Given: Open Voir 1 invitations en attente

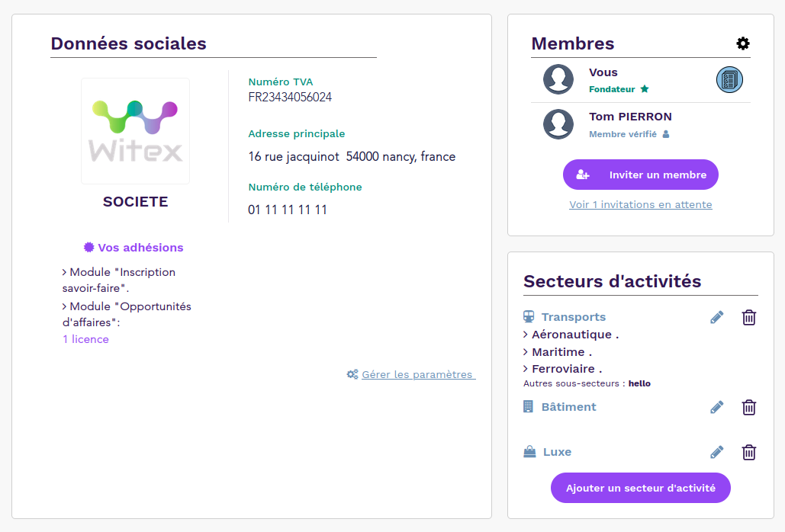Looking at the screenshot, I should pos(640,204).
